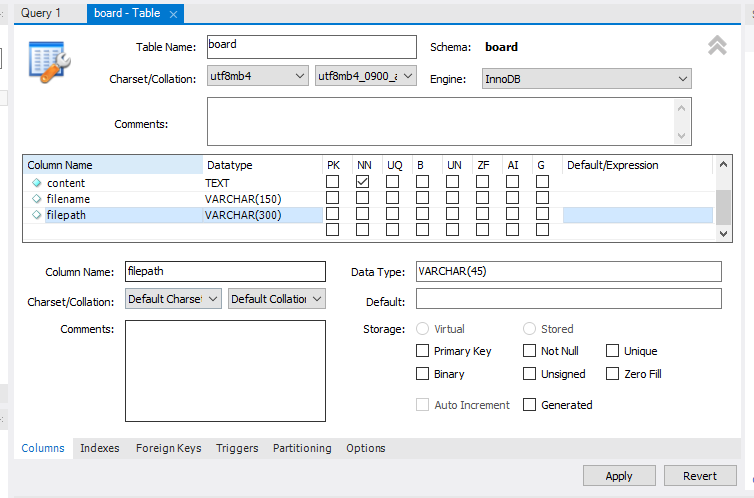The image size is (754, 498).
Task: Check UQ for the filename column
Action: click(392, 198)
